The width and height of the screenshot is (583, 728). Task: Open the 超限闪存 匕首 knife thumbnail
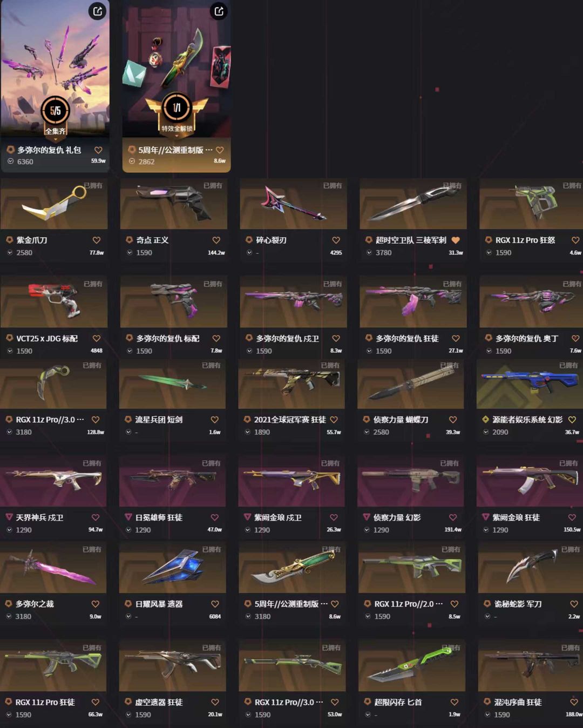click(412, 666)
